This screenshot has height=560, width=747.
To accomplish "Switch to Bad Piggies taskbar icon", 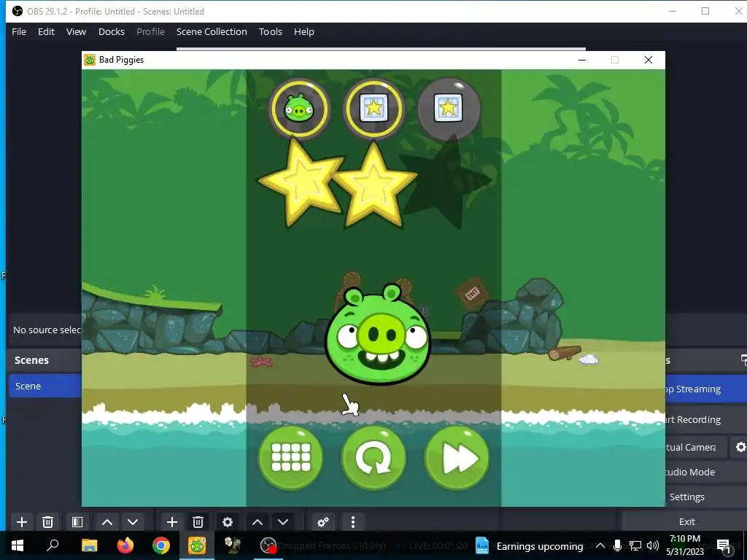I will pos(197,545).
